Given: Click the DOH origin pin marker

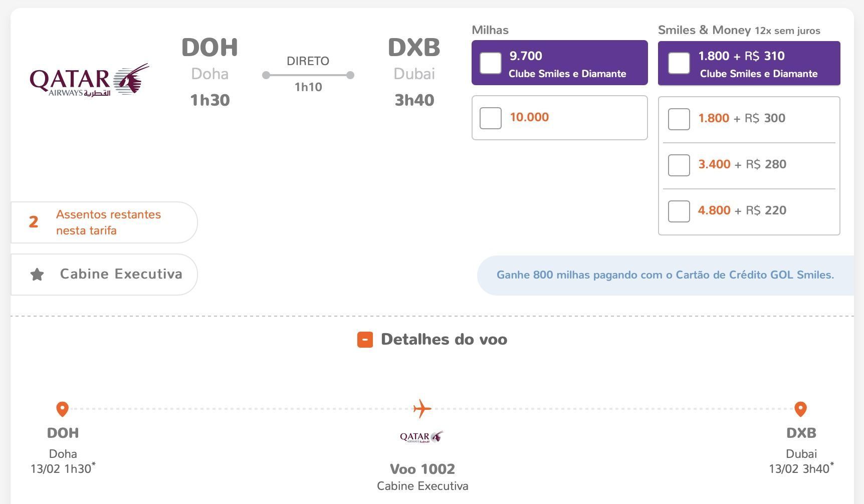Looking at the screenshot, I should [62, 409].
